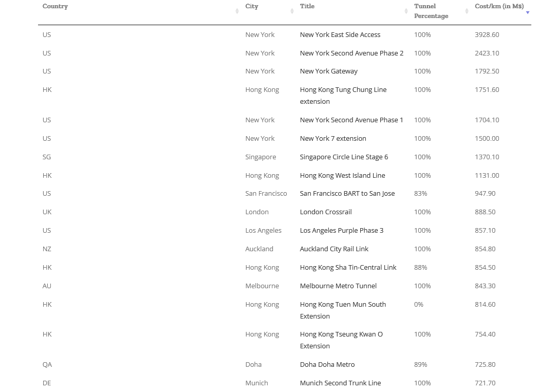Screen dimensions: 538x392
Task: Toggle the Cost/km descending sort arrow
Action: click(x=528, y=12)
